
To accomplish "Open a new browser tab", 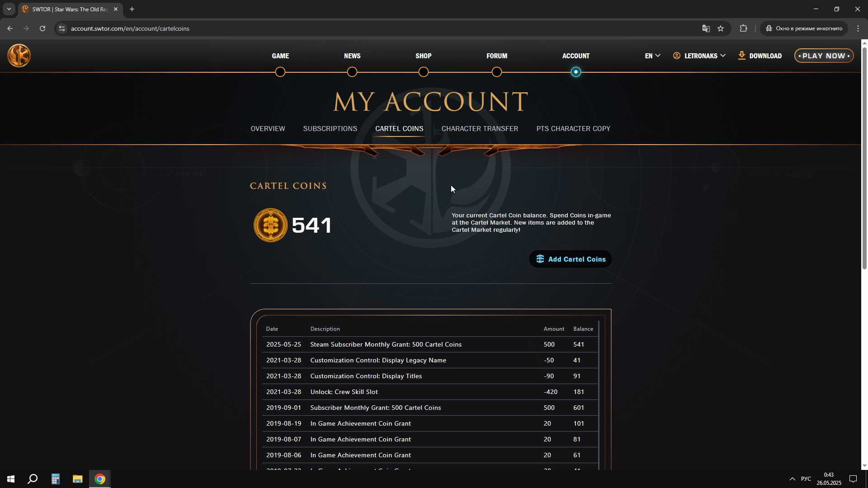I will point(132,9).
